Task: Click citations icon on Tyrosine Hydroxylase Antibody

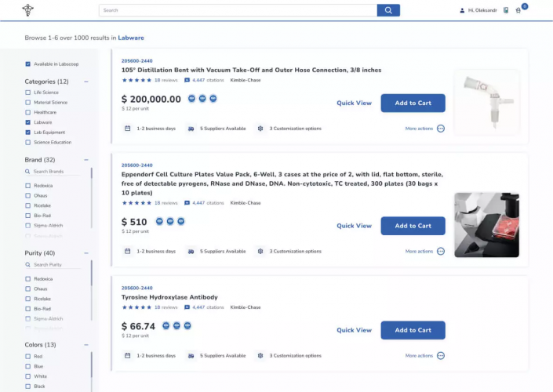Action: coord(187,307)
